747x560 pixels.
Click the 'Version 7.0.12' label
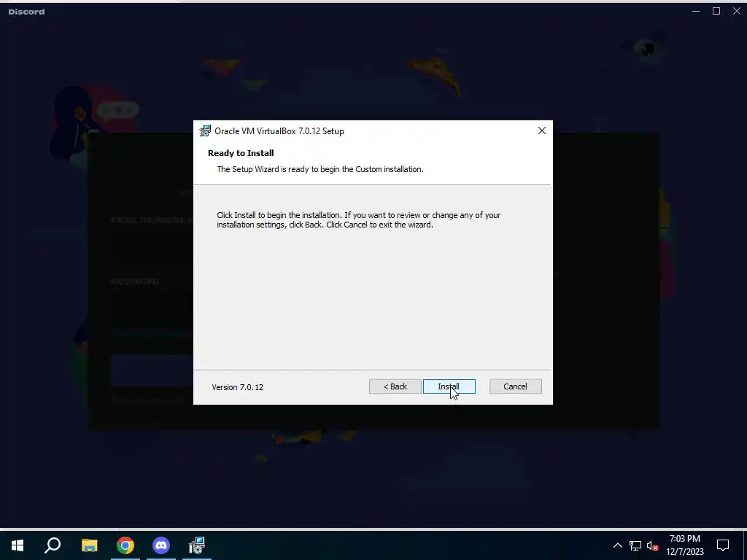tap(237, 387)
